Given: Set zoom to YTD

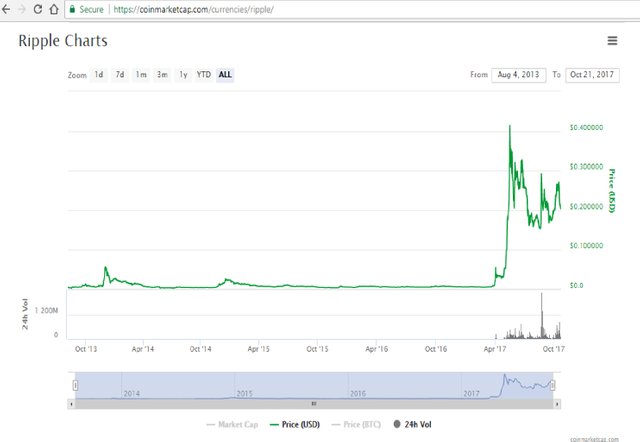Looking at the screenshot, I should [204, 75].
